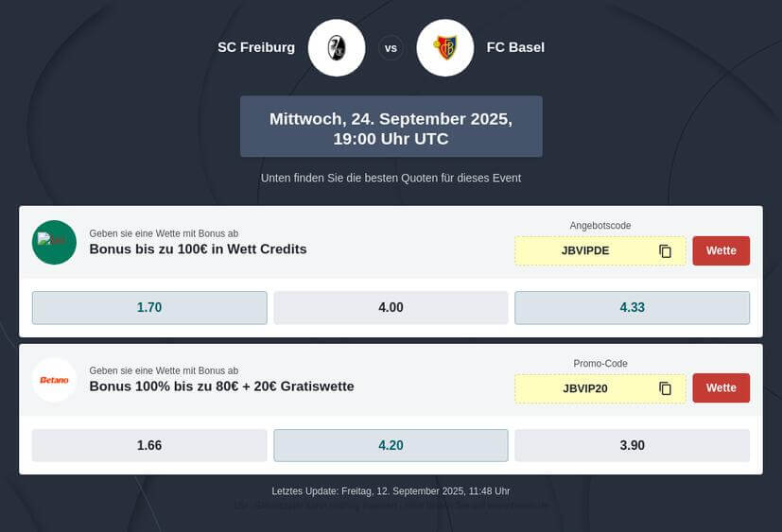Screen dimensions: 782x532
Task: Click the green bookmaker logo circle
Action: pyautogui.click(x=54, y=242)
